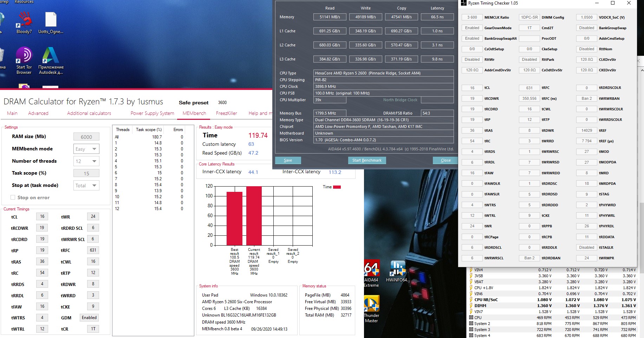Click the RAM size (Mb) field

click(x=86, y=137)
